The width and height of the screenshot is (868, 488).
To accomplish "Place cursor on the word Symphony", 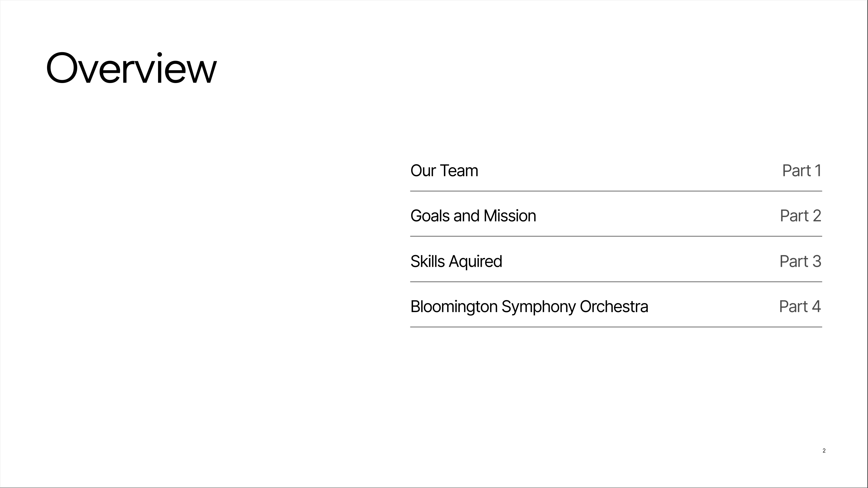I will 538,307.
